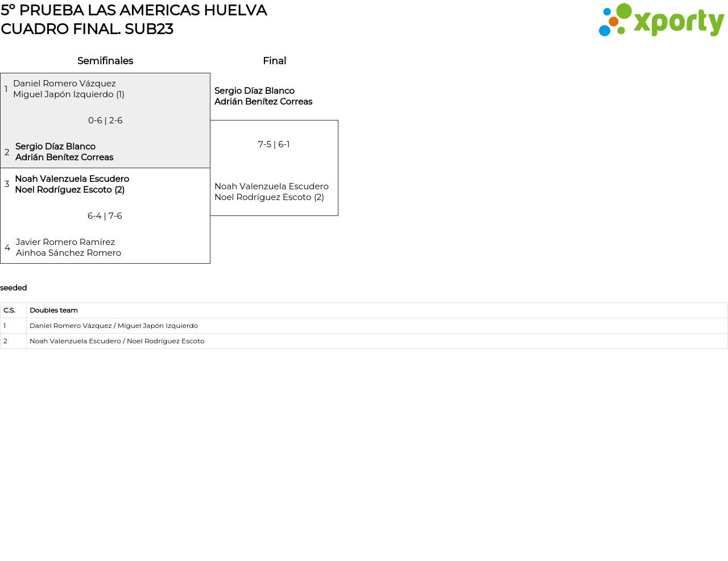Click position number 1 in bracket

tap(6, 89)
